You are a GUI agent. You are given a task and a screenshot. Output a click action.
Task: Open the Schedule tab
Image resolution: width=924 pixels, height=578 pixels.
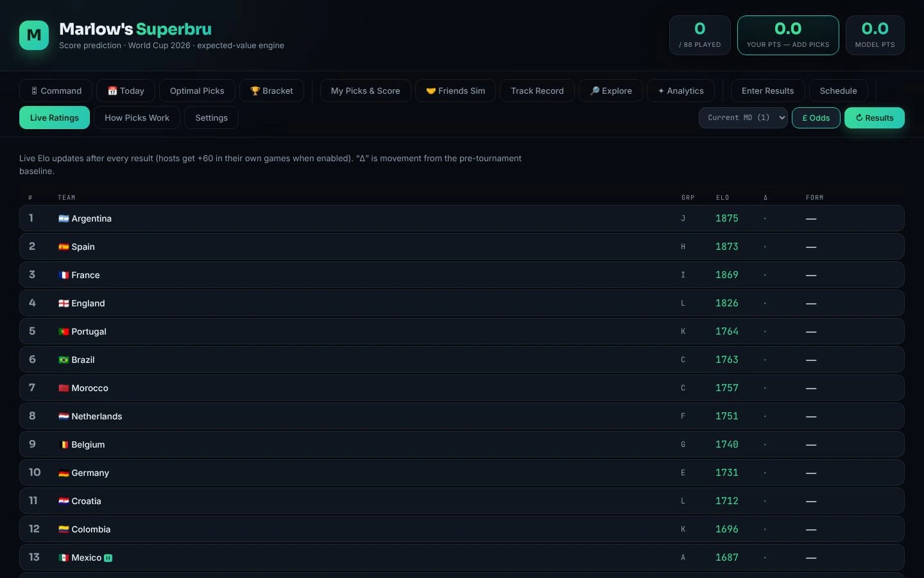coord(838,91)
